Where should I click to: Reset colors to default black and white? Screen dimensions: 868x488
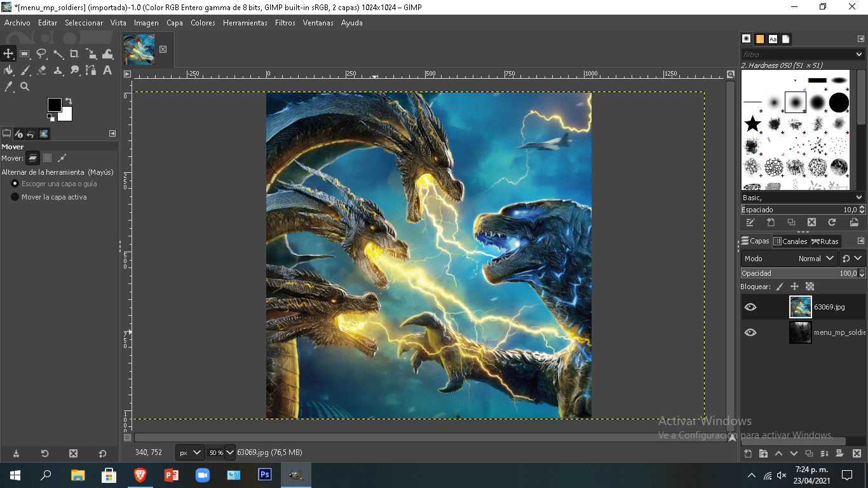(50, 117)
